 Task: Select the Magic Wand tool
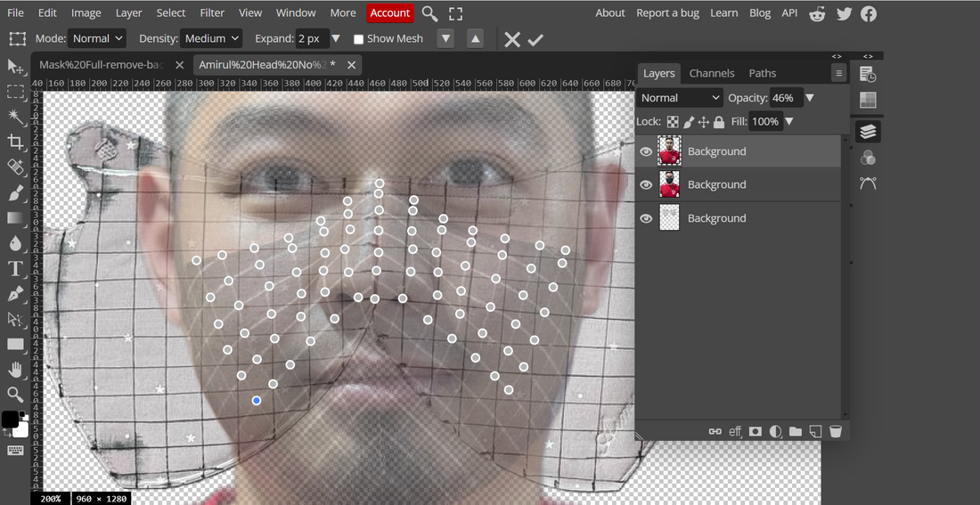(x=15, y=117)
